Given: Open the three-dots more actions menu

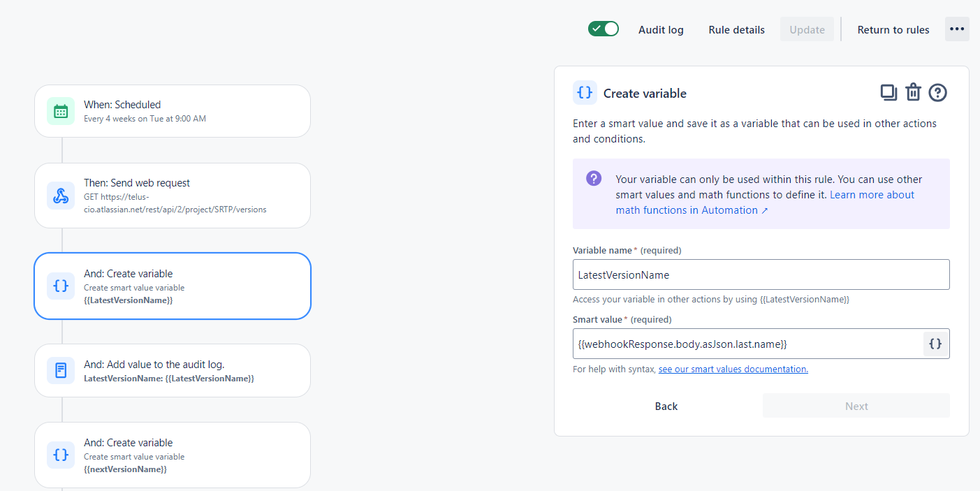Looking at the screenshot, I should click(x=957, y=29).
